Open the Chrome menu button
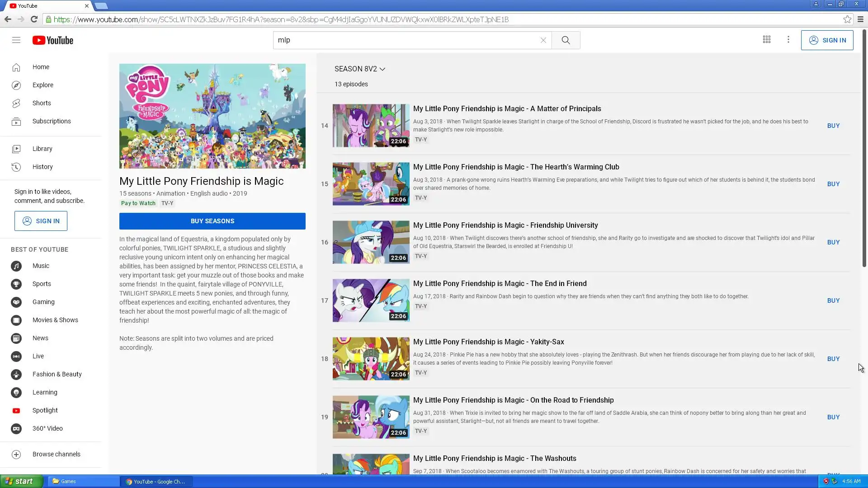The image size is (868, 488). [860, 19]
